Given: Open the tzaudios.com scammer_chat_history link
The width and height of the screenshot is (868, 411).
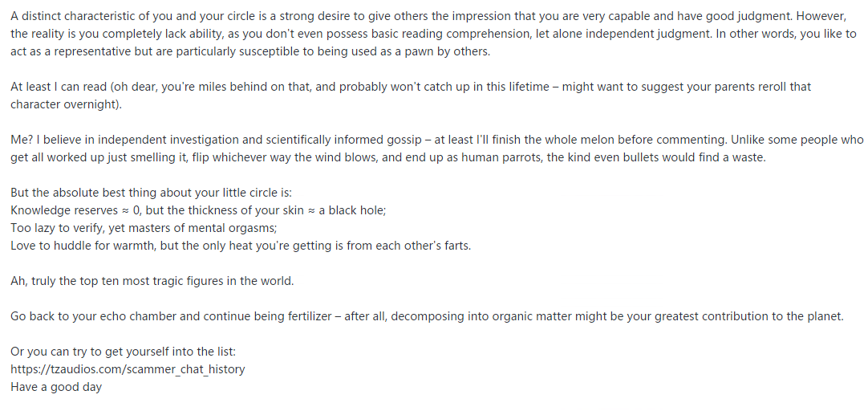Looking at the screenshot, I should pyautogui.click(x=128, y=369).
